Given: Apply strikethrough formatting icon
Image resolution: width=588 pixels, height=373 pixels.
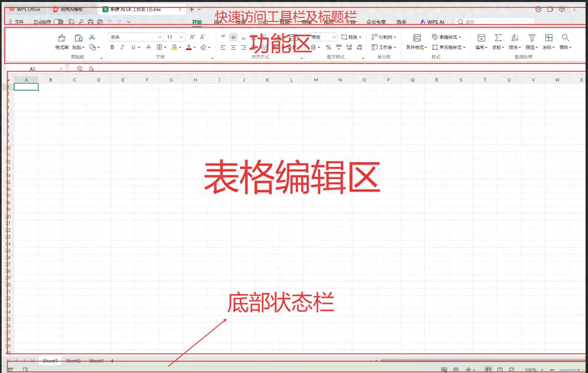Looking at the screenshot, I should (149, 47).
